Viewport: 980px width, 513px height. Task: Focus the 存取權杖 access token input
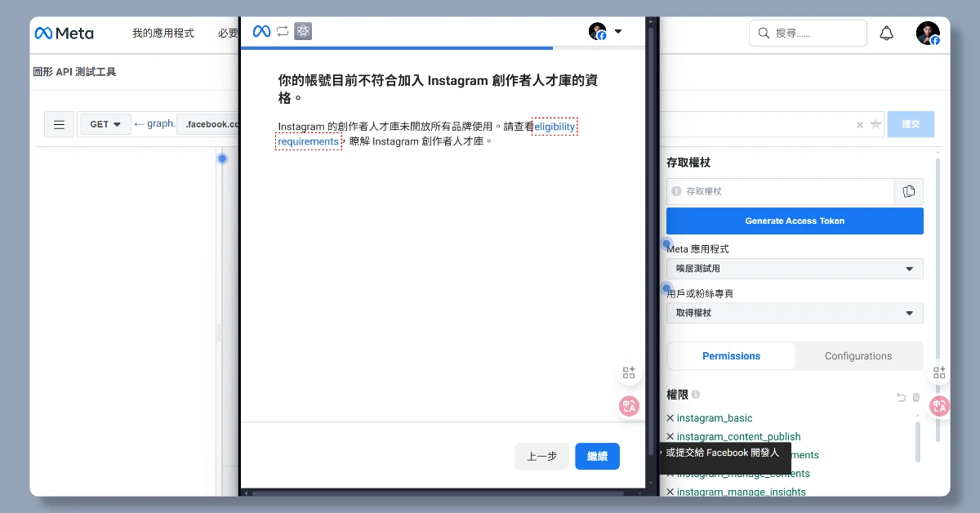(x=781, y=191)
